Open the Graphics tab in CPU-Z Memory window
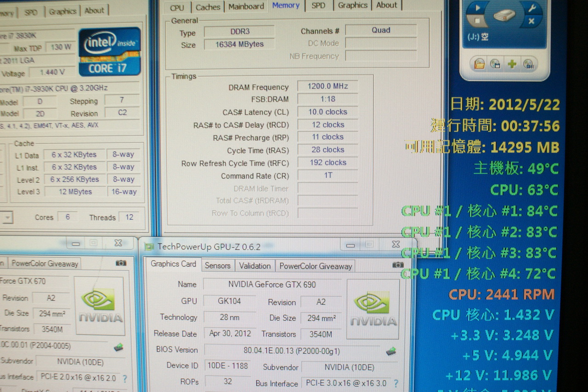Image resolution: width=588 pixels, height=392 pixels. click(x=353, y=5)
